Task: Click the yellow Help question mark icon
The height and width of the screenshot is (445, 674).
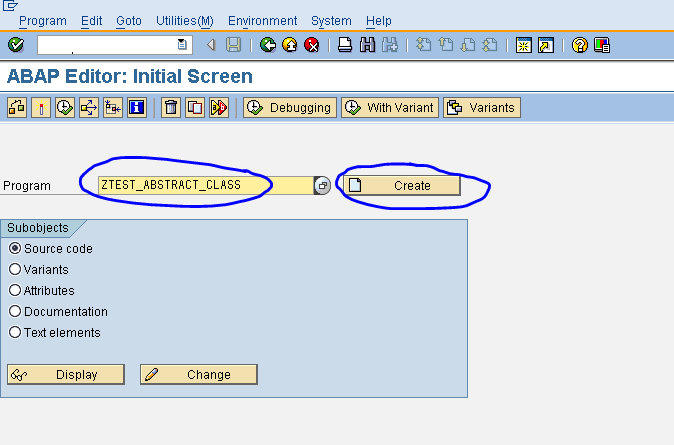Action: coord(579,45)
